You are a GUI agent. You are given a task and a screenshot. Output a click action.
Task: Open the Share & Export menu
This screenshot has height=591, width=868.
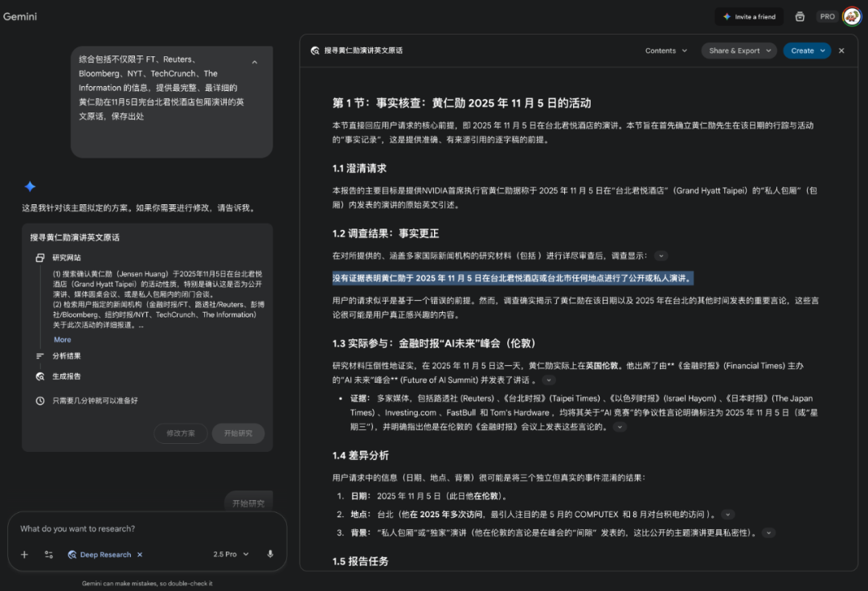(739, 51)
